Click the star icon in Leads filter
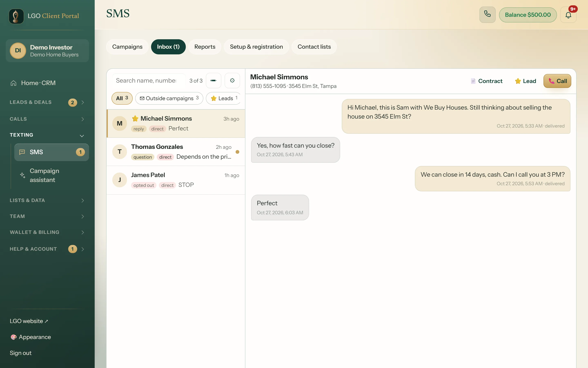This screenshot has width=588, height=368. 214,98
